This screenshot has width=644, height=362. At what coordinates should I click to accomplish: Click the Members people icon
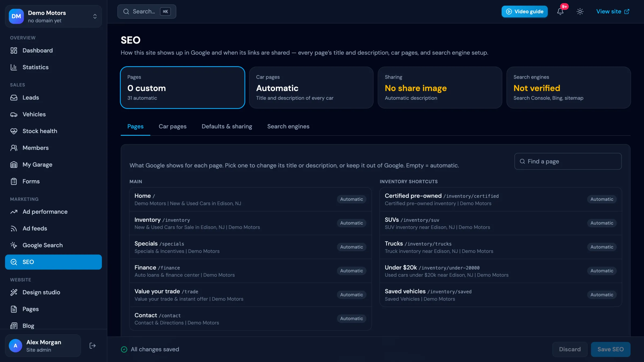coord(14,148)
